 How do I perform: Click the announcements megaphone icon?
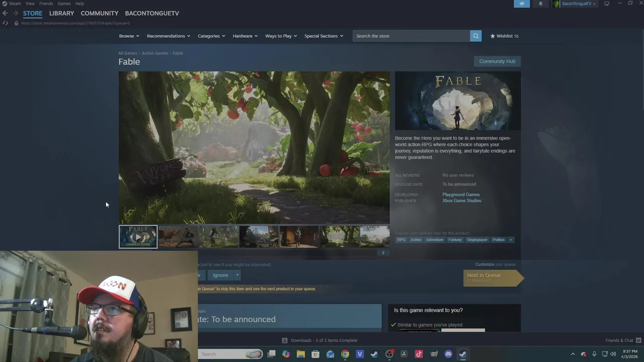click(522, 4)
